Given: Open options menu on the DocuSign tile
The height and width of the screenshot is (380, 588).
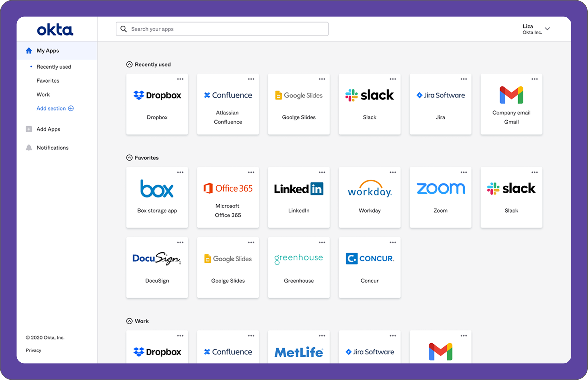Looking at the screenshot, I should pyautogui.click(x=180, y=242).
